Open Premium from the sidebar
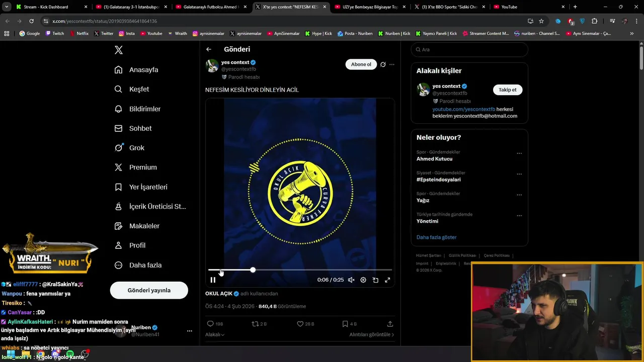This screenshot has height=362, width=644. (x=135, y=167)
